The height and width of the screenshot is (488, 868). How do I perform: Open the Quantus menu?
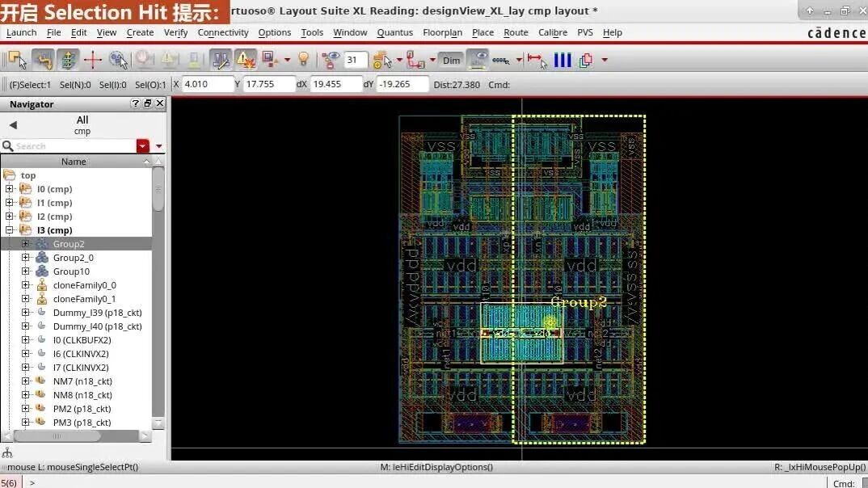click(x=394, y=32)
